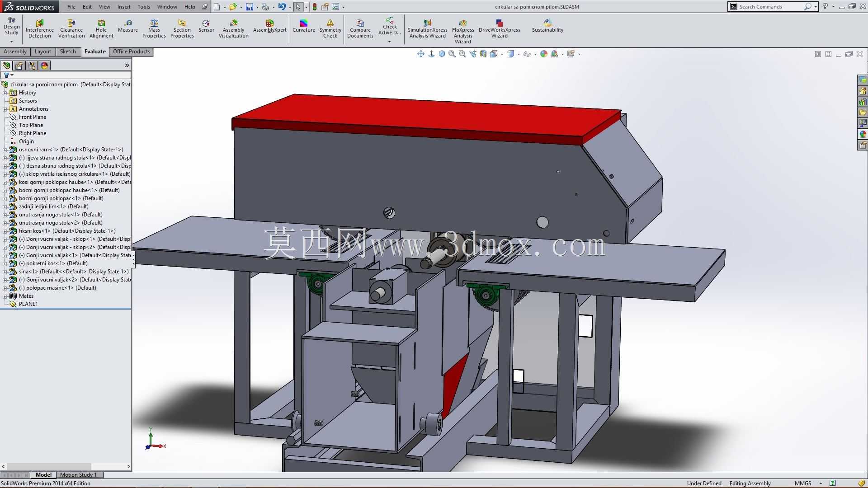Open Sustainability tool
This screenshot has height=488, width=868.
[547, 26]
